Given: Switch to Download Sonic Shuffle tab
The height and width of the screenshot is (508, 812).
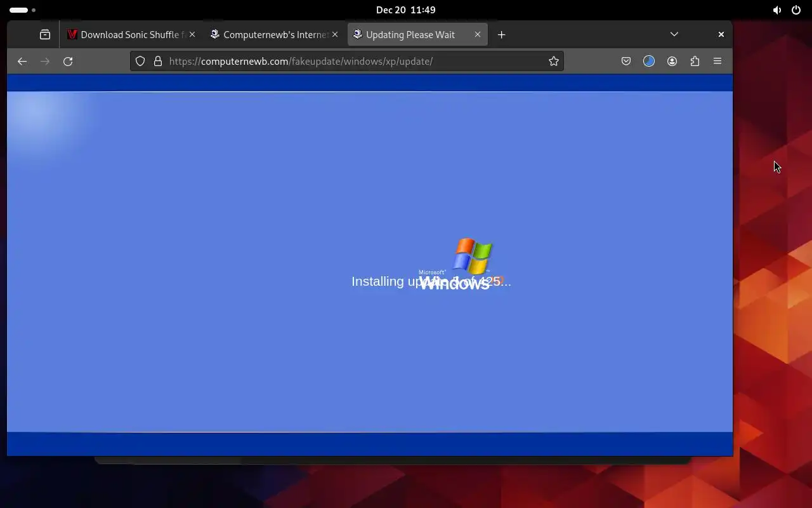Looking at the screenshot, I should point(131,35).
